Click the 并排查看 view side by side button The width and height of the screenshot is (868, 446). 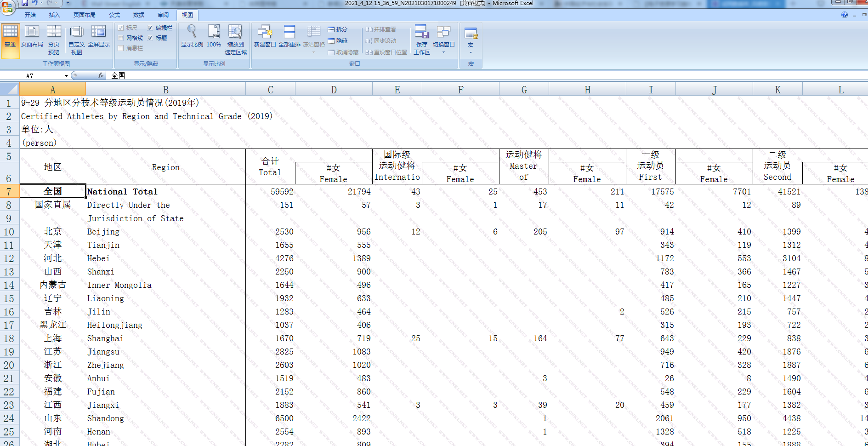[x=380, y=29]
